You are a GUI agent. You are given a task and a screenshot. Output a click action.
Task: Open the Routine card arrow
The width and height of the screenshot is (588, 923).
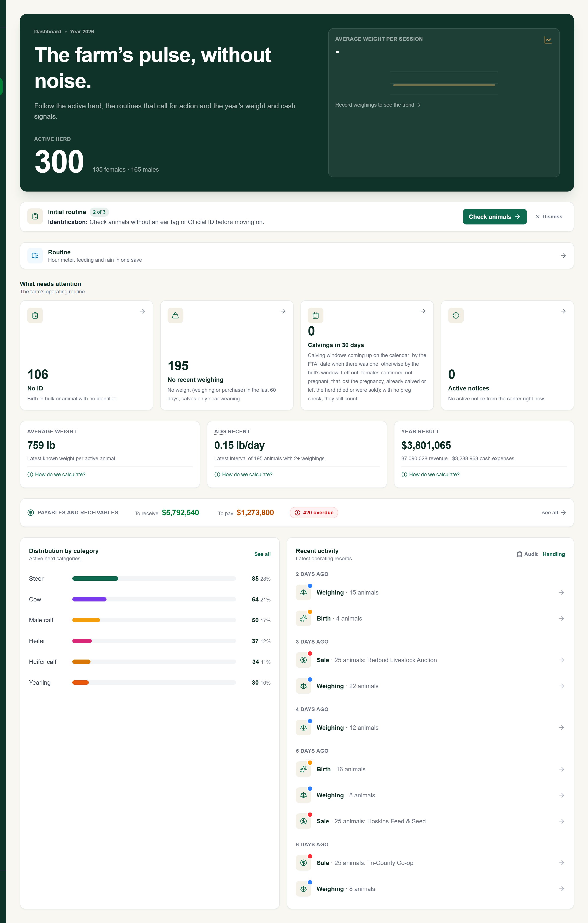click(x=563, y=256)
